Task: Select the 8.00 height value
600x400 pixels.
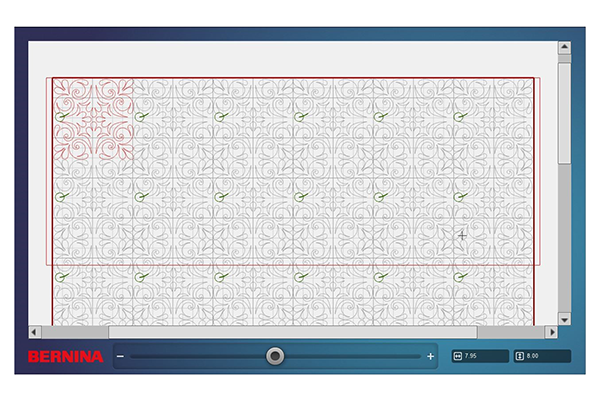Action: (x=532, y=356)
